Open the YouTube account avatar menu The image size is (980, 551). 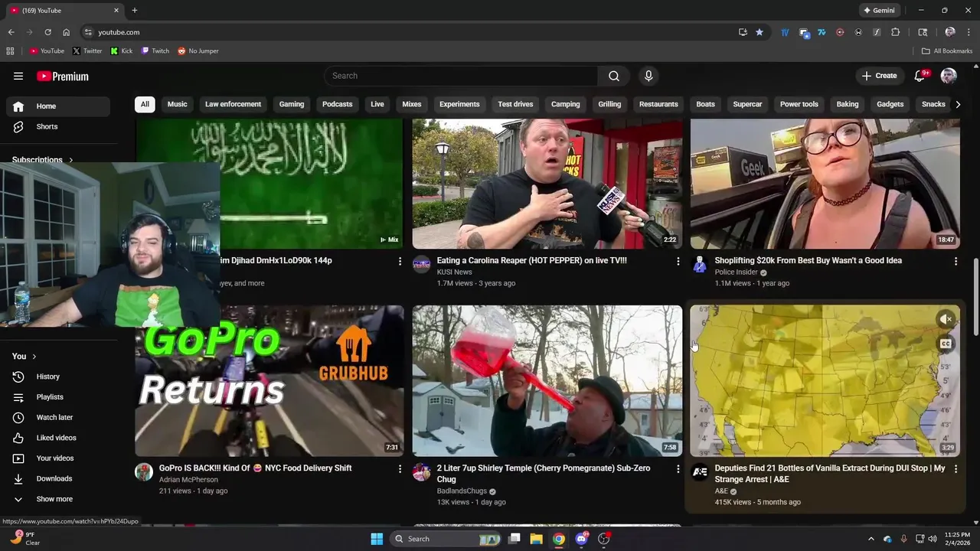pos(949,76)
